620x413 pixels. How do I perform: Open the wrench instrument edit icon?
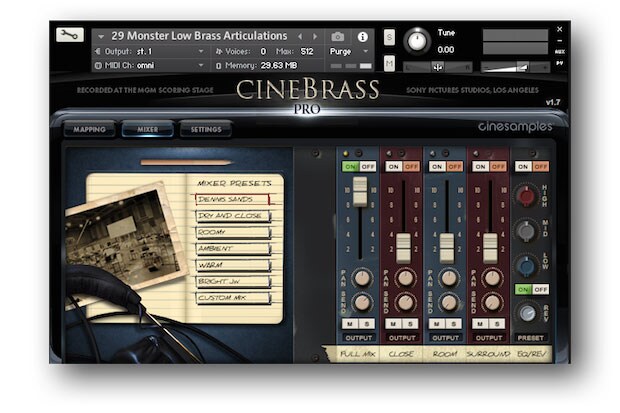[x=70, y=35]
